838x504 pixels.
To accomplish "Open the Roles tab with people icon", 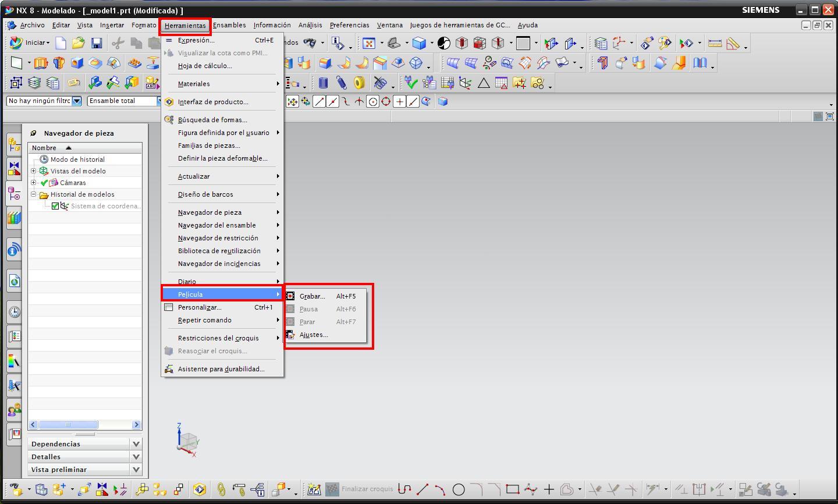I will (x=15, y=410).
